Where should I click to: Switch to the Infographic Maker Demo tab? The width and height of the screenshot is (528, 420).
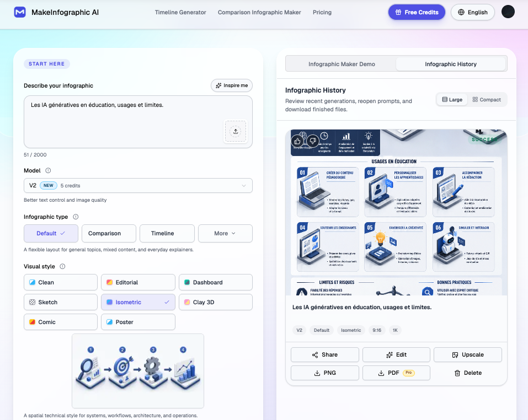pos(342,64)
